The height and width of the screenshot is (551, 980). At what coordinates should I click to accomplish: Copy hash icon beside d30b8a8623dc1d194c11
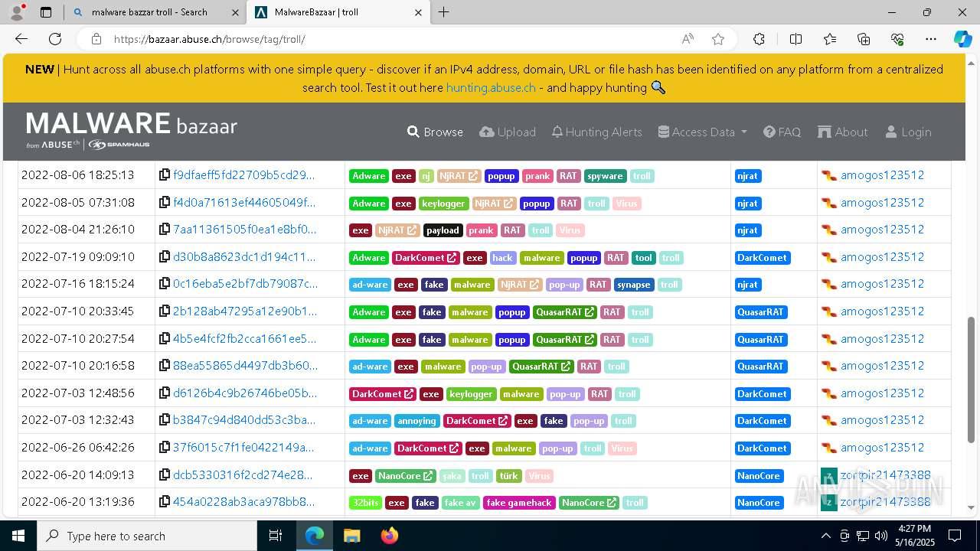165,257
